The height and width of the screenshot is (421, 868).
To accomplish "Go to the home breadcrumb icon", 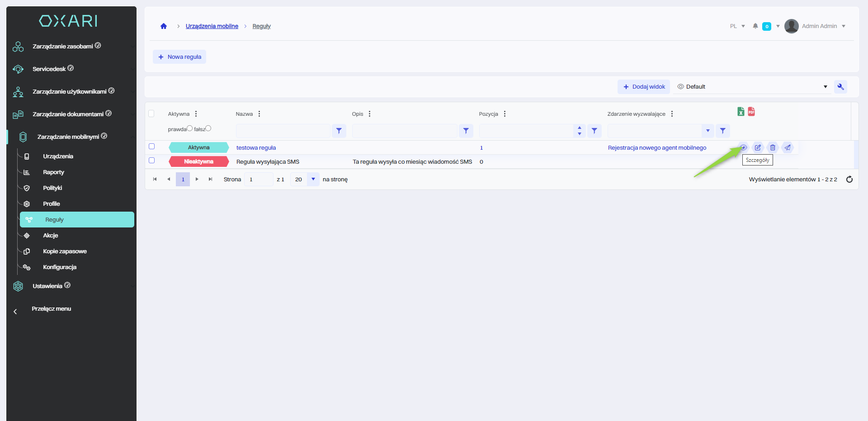I will pyautogui.click(x=164, y=26).
